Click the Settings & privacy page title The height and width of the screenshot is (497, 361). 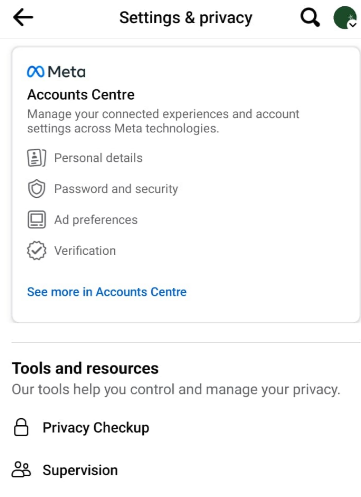(x=186, y=18)
